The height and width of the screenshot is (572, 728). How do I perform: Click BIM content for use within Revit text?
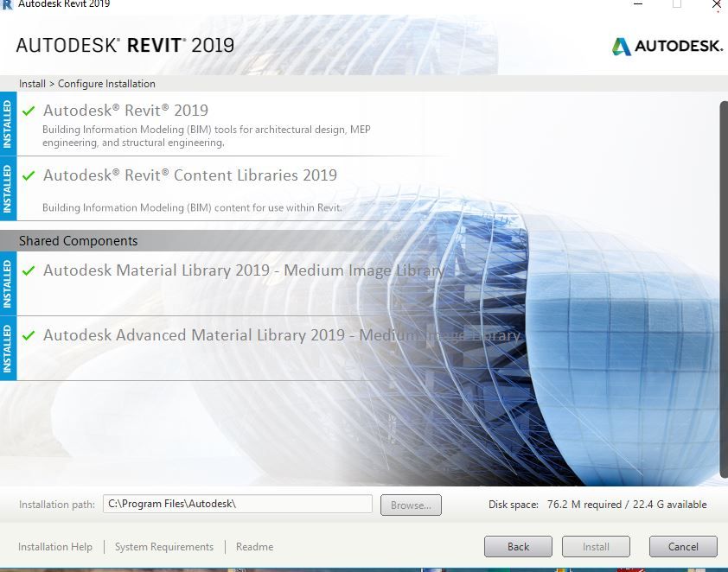click(192, 207)
